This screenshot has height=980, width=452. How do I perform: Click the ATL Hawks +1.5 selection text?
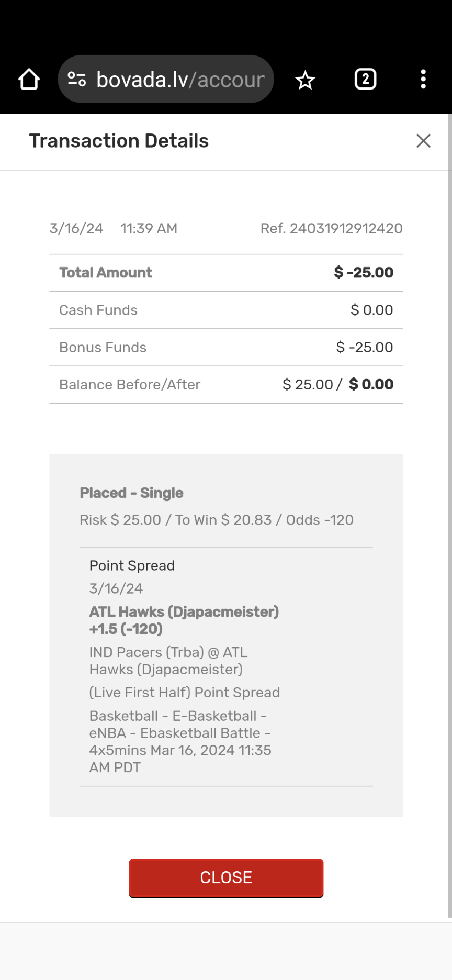point(184,620)
